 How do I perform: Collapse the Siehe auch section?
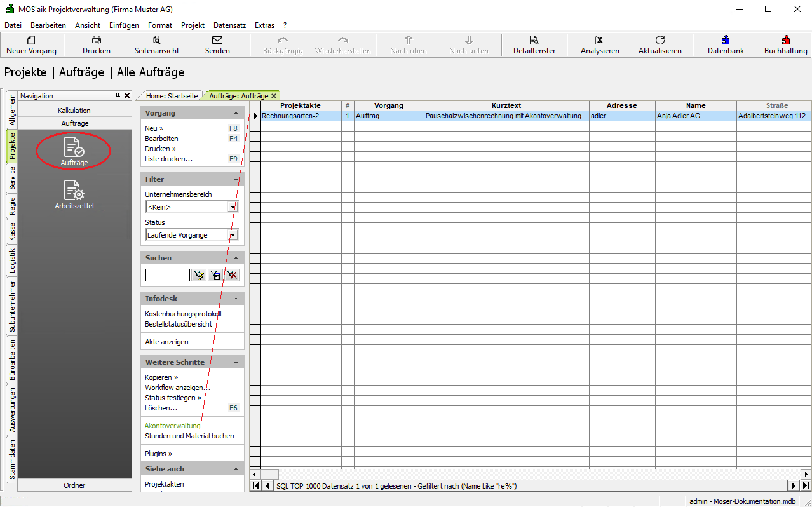coord(236,469)
